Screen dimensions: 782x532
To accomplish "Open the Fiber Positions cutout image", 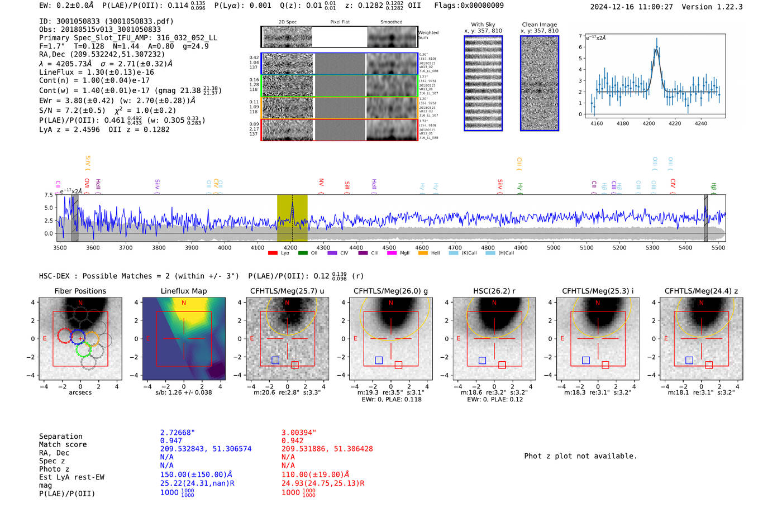I will click(x=80, y=339).
